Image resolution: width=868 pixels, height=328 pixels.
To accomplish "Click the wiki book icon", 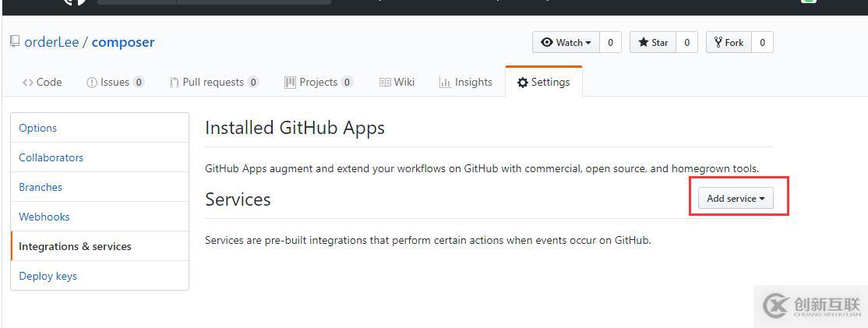I will click(x=385, y=83).
